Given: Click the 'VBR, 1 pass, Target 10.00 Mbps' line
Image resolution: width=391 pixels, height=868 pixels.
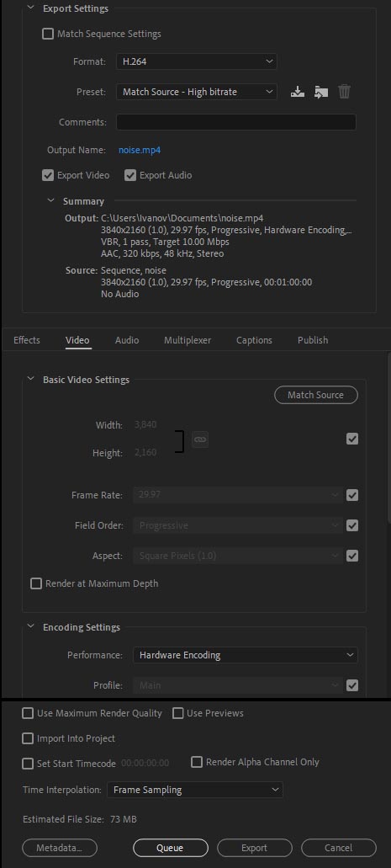Looking at the screenshot, I should tap(165, 242).
